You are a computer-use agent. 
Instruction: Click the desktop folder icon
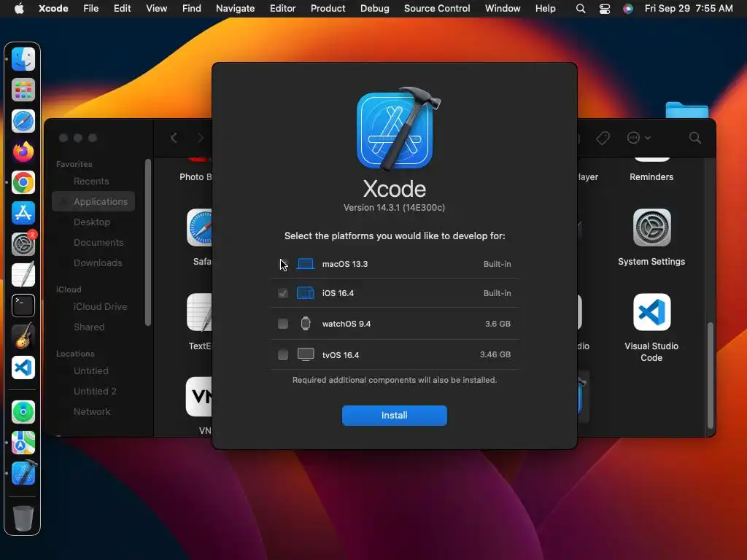tap(686, 111)
